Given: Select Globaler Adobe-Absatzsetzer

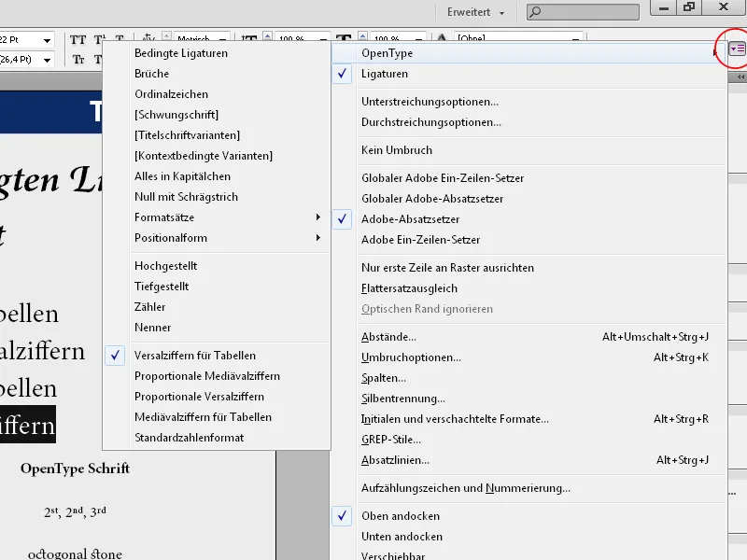Looking at the screenshot, I should pos(529,199).
